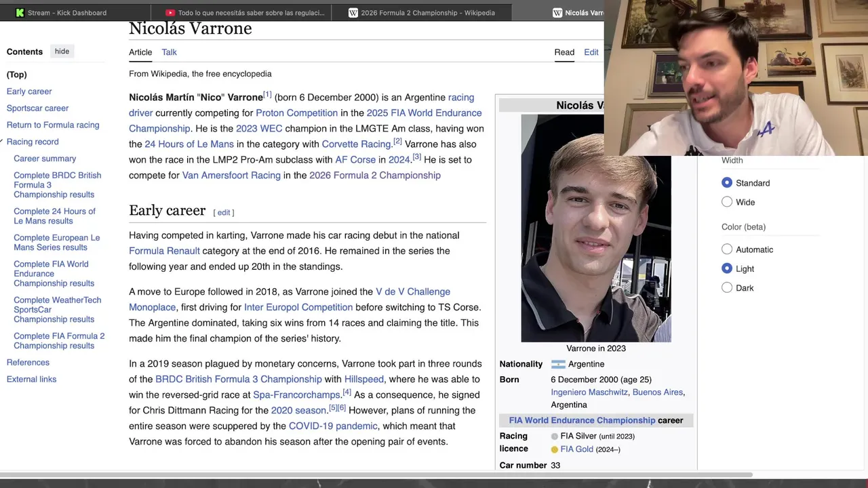
Task: Open the Proton Competition link
Action: pos(296,113)
